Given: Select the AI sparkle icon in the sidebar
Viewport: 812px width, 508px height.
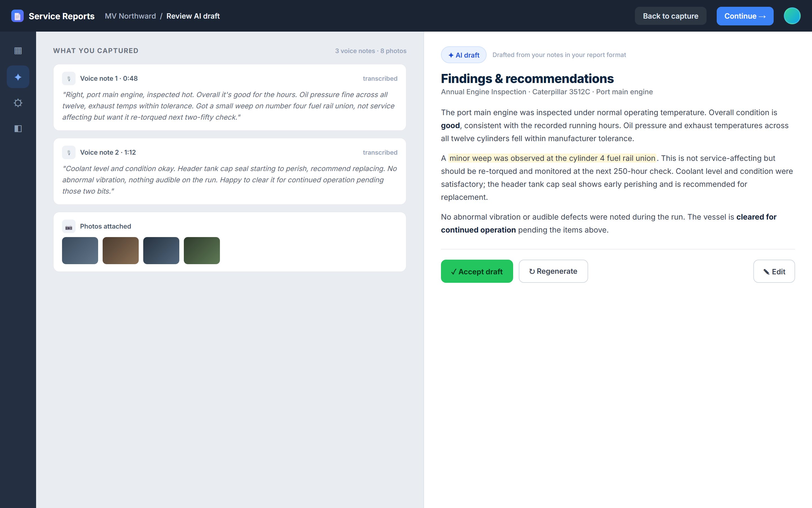Looking at the screenshot, I should coord(18,77).
